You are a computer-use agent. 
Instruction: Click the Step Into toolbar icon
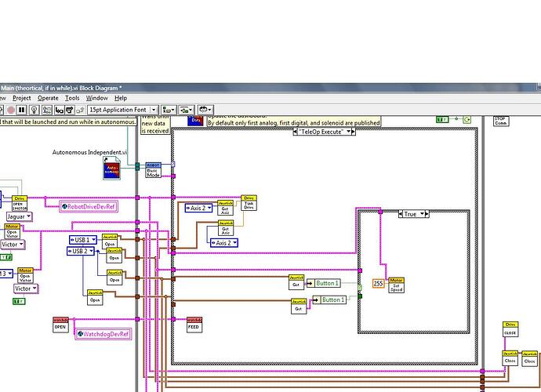(x=59, y=110)
